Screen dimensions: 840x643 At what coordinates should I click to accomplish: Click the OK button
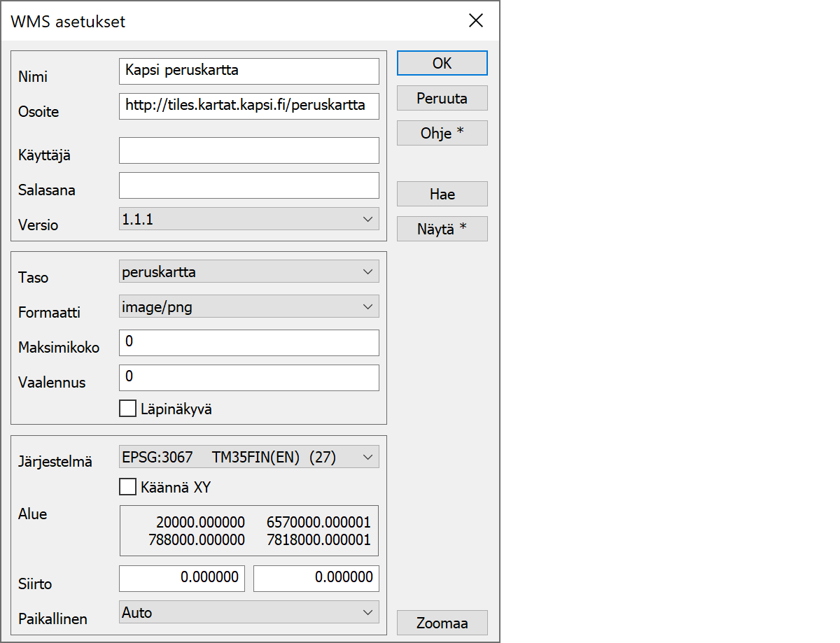442,63
